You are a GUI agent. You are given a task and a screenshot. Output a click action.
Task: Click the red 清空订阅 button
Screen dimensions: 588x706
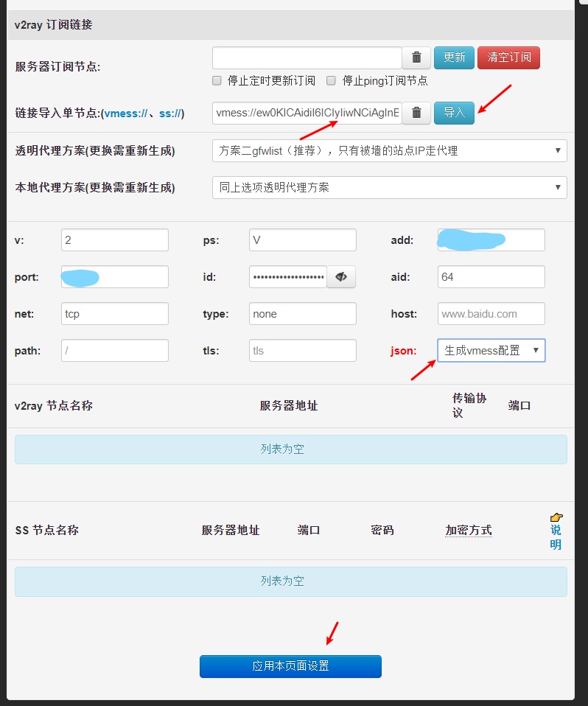[x=508, y=57]
